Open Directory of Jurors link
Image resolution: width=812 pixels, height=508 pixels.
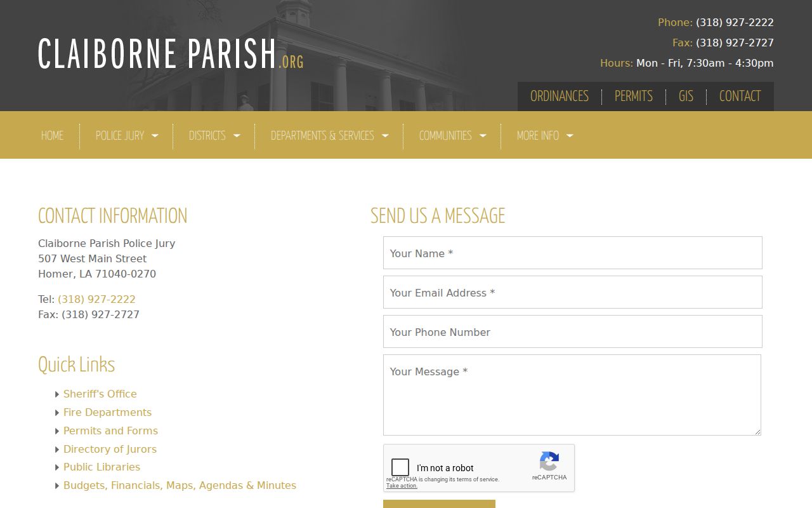[110, 449]
